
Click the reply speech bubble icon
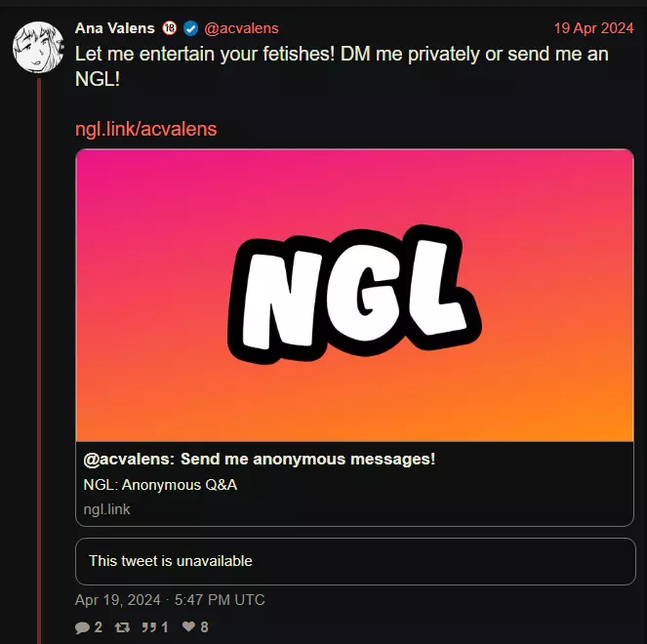coord(82,627)
